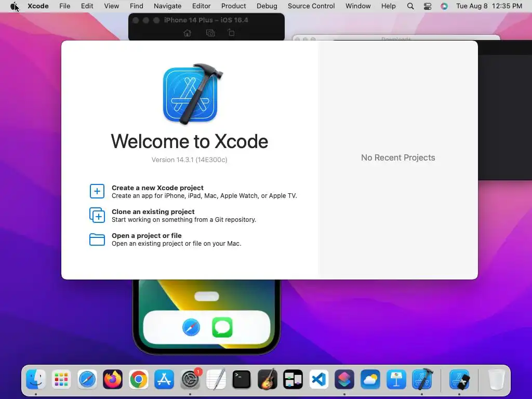Launch Keynote from the Dock
Screen dimensions: 532x399
coord(396,379)
